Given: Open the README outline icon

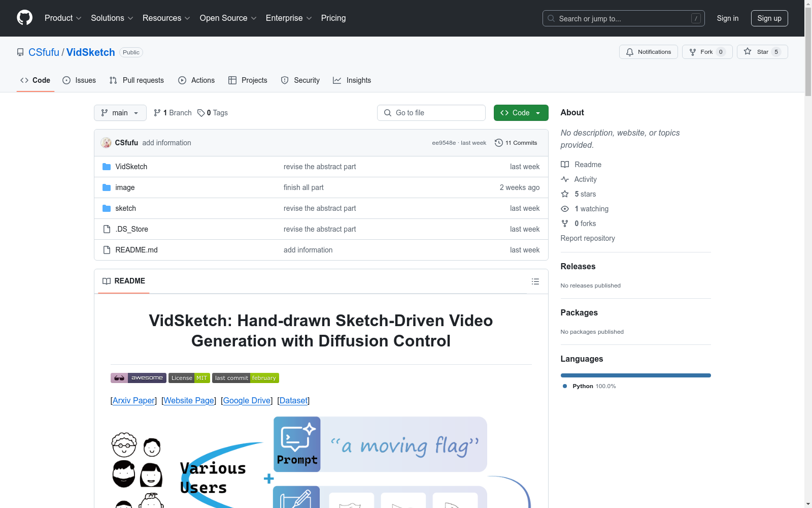Looking at the screenshot, I should (535, 281).
